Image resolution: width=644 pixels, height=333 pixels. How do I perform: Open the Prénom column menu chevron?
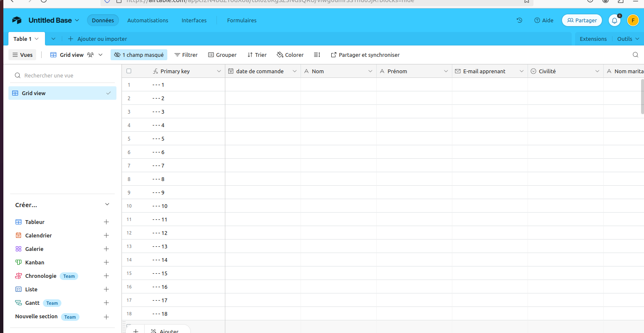(446, 71)
